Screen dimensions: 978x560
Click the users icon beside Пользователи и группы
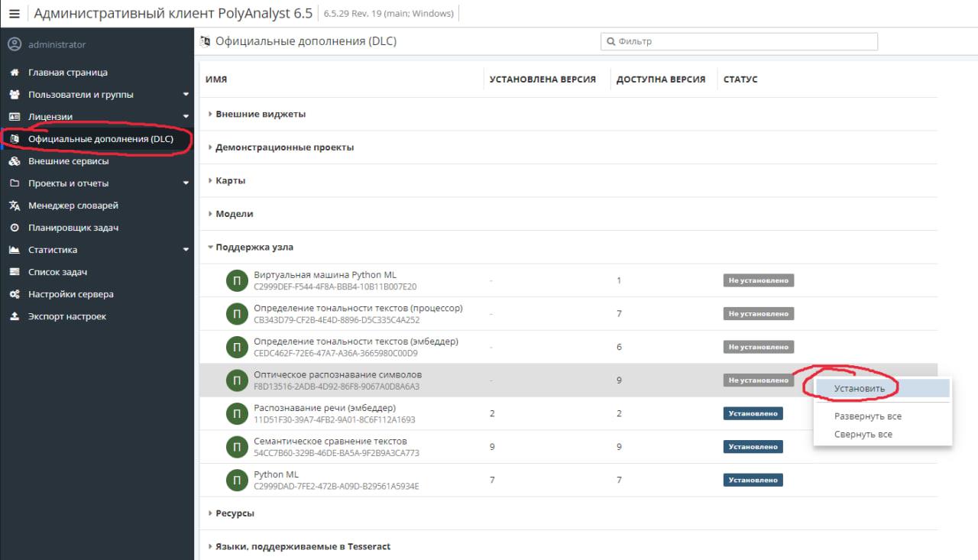tap(14, 95)
